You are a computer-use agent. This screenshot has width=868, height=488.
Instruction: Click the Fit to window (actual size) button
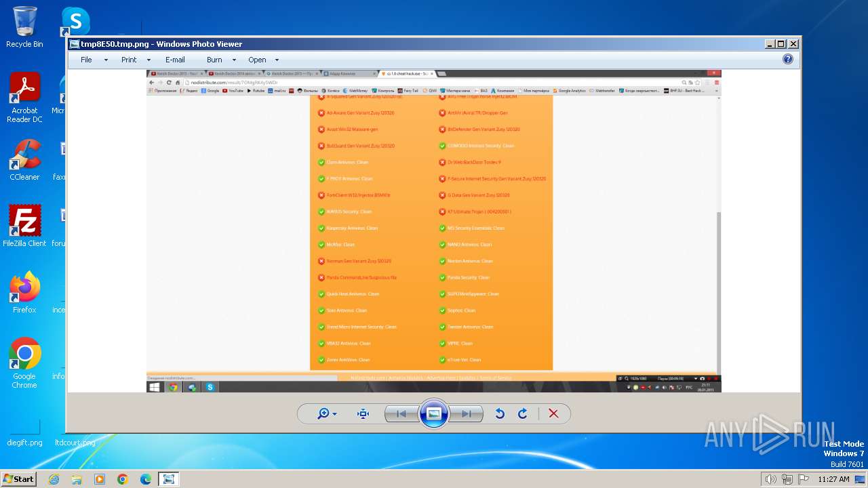(x=363, y=413)
